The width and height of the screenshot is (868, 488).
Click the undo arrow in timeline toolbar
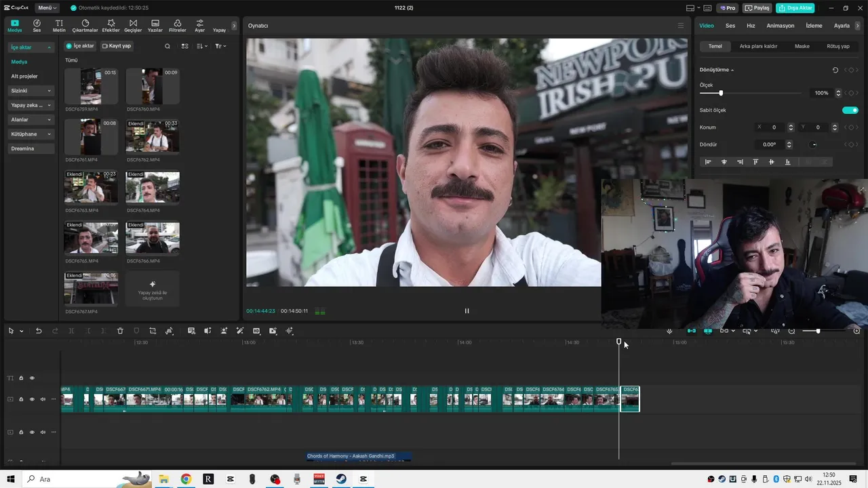coord(39,331)
